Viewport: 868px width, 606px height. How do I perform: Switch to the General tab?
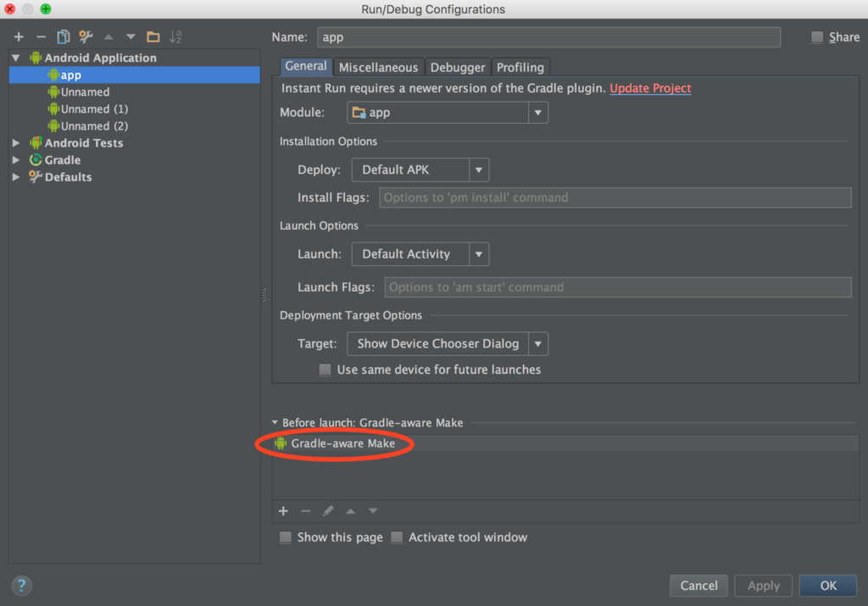click(x=305, y=66)
